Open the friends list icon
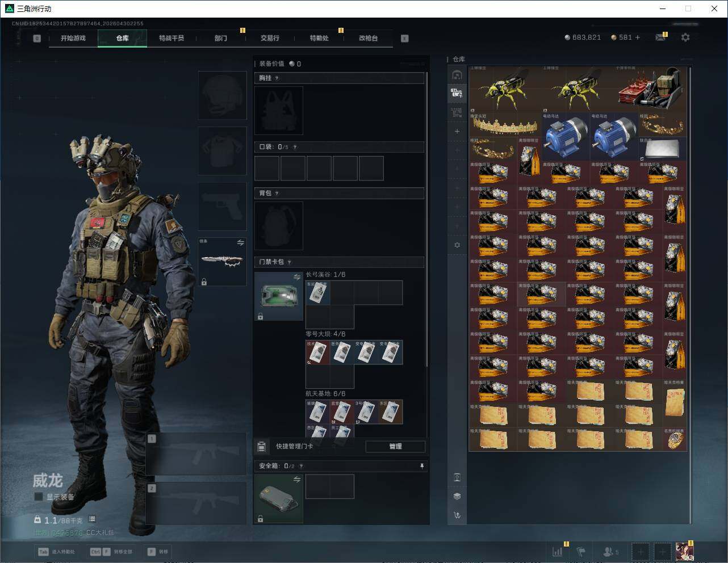 click(610, 552)
